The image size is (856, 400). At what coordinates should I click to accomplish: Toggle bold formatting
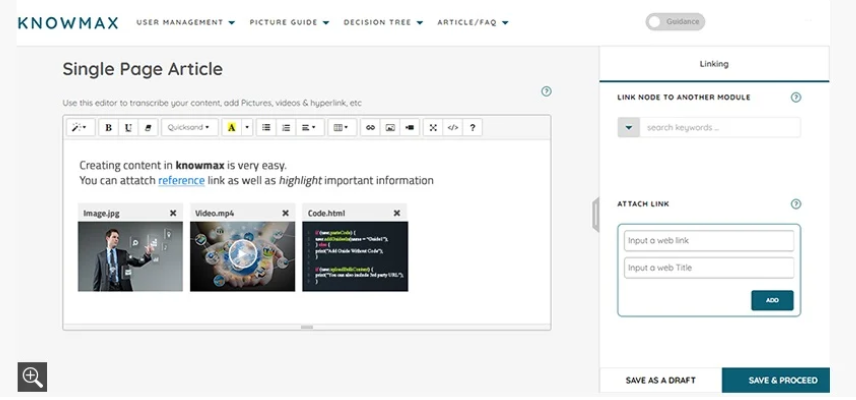[109, 128]
